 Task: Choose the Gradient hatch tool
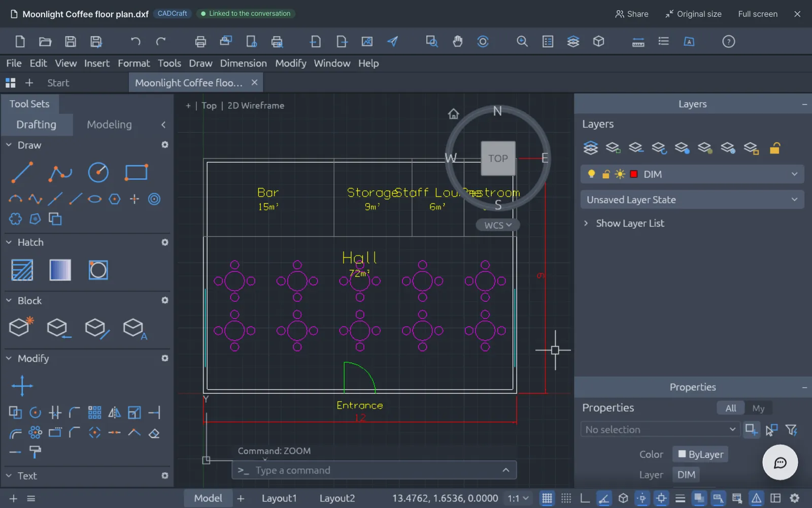coord(60,270)
